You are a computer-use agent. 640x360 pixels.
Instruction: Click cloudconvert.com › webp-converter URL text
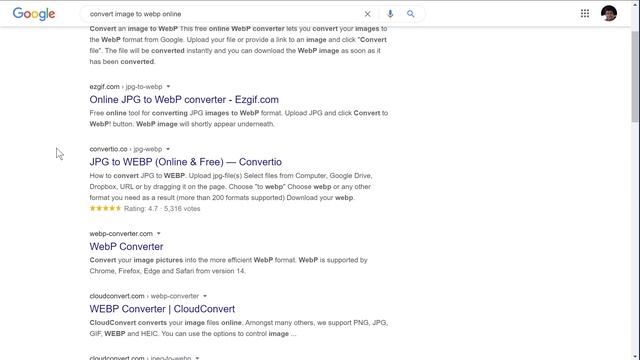click(x=144, y=296)
